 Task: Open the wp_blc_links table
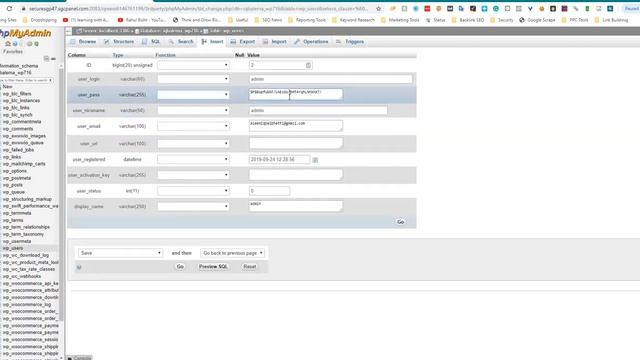(16, 108)
